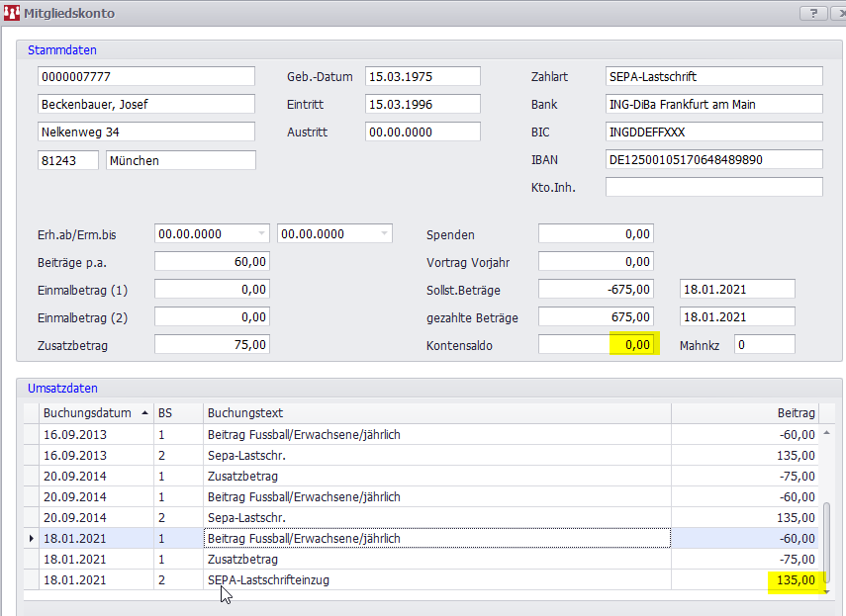846x616 pixels.
Task: Click the Mahnkz field
Action: (764, 345)
